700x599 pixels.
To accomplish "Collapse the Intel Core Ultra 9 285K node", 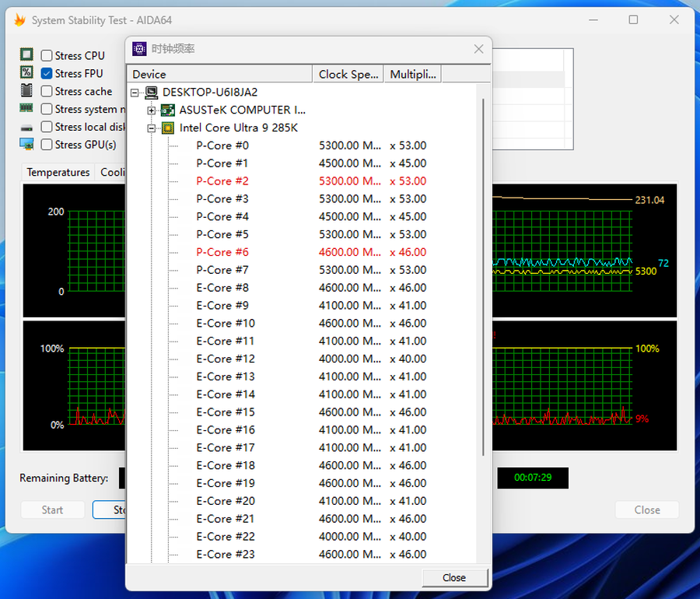I will 152,128.
